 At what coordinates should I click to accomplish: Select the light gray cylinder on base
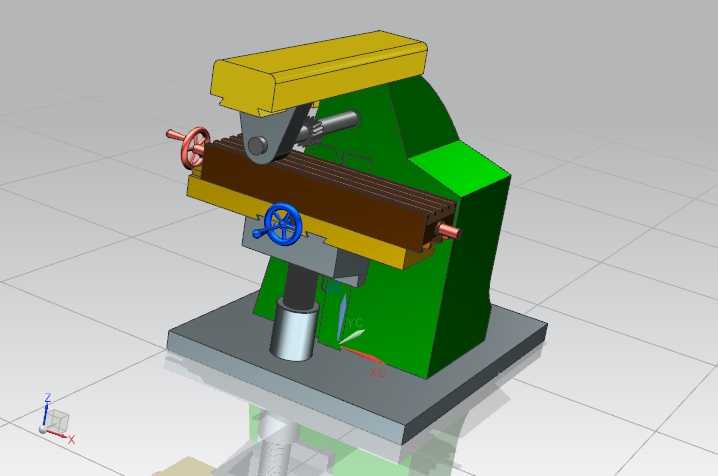tap(293, 330)
